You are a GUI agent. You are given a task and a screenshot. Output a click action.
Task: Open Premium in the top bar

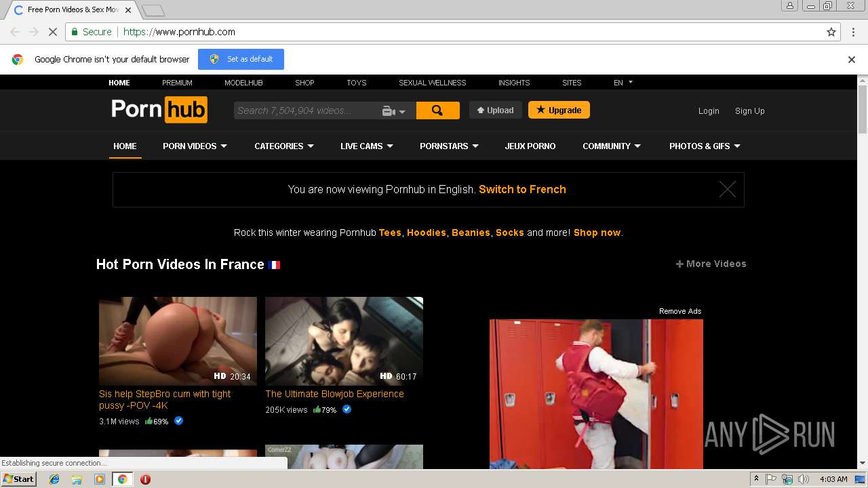pyautogui.click(x=177, y=83)
